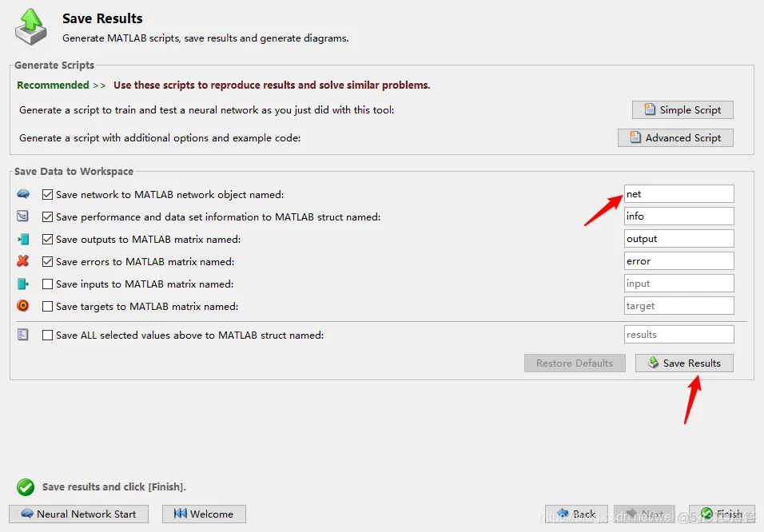Viewport: 764px width, 532px height.
Task: Uncheck Save outputs to MATLAB matrix
Action: pyautogui.click(x=47, y=239)
